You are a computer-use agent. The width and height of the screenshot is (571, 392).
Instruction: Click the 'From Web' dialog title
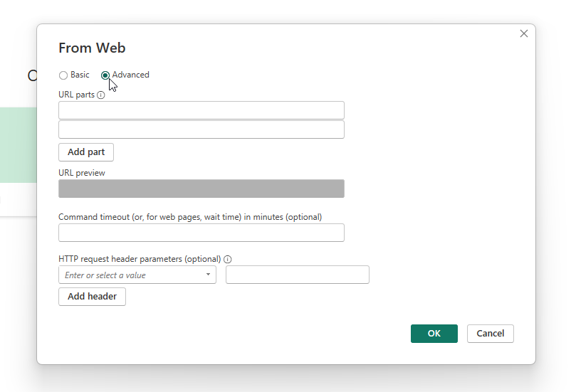click(x=92, y=48)
